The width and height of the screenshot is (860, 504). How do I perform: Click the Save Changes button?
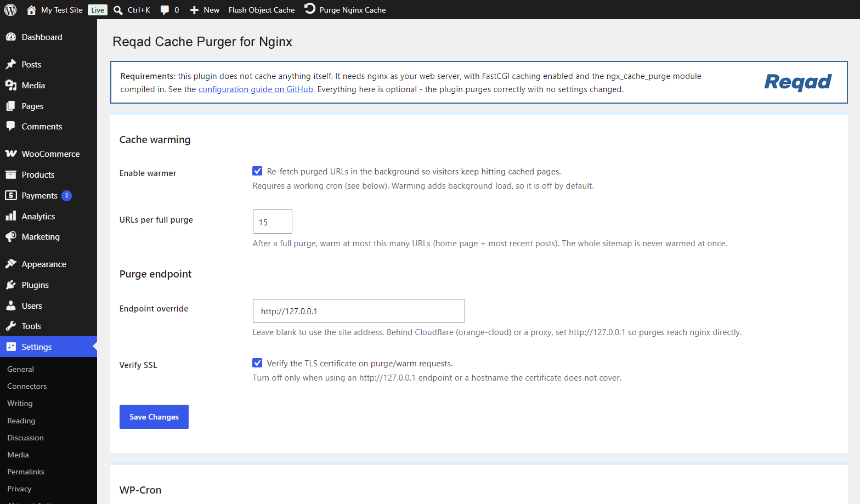click(154, 417)
